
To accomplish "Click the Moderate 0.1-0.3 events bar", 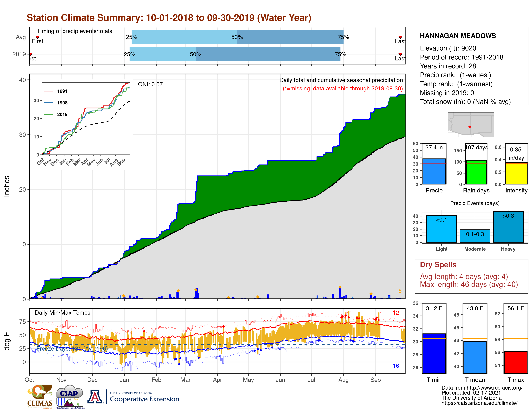I will click(x=475, y=236).
